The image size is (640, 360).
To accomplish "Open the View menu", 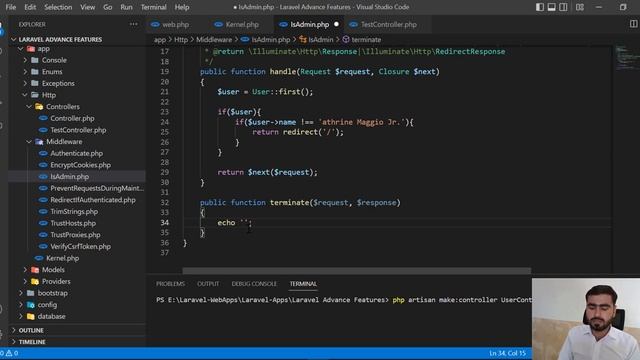I will point(87,7).
